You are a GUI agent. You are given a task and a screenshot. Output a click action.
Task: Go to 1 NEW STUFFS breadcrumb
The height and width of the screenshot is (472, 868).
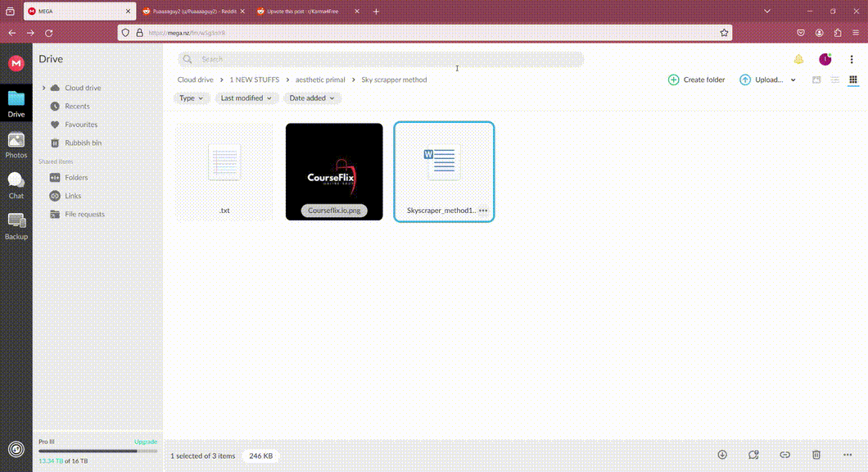point(254,79)
